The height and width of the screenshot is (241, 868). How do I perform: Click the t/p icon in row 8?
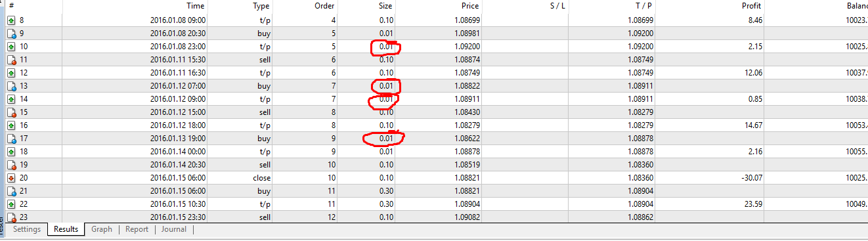point(11,20)
